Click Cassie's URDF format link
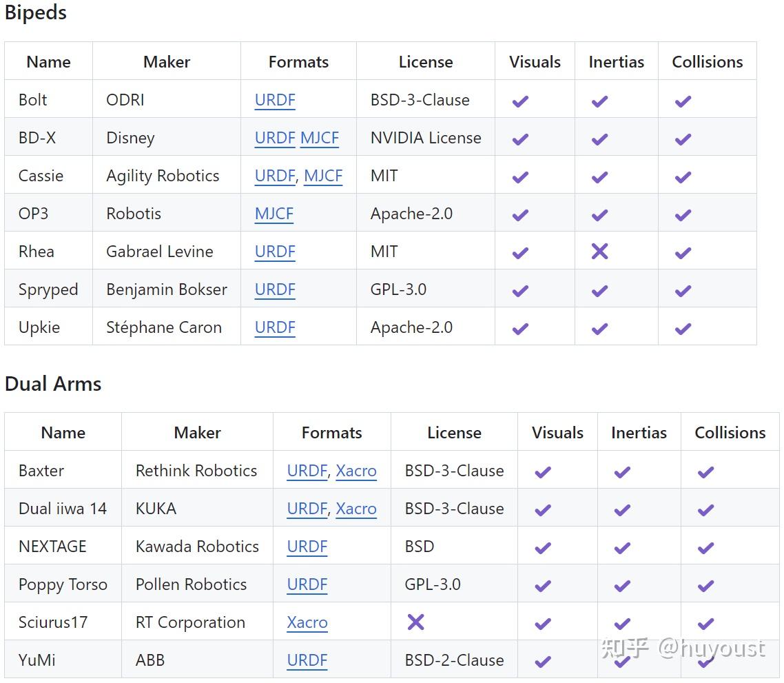 275,176
